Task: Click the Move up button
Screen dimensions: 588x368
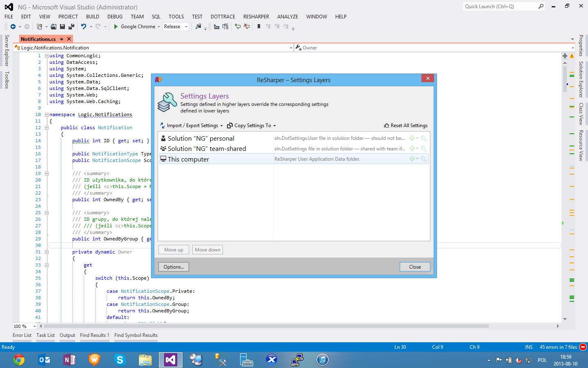Action: (x=174, y=250)
